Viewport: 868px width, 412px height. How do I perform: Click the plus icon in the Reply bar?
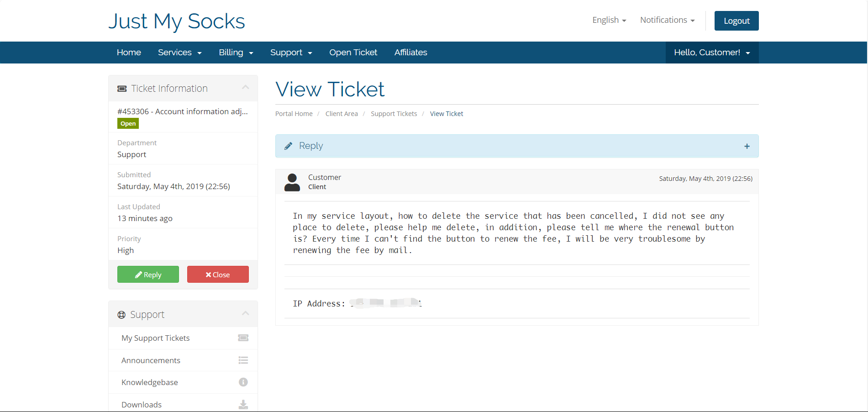(x=747, y=146)
